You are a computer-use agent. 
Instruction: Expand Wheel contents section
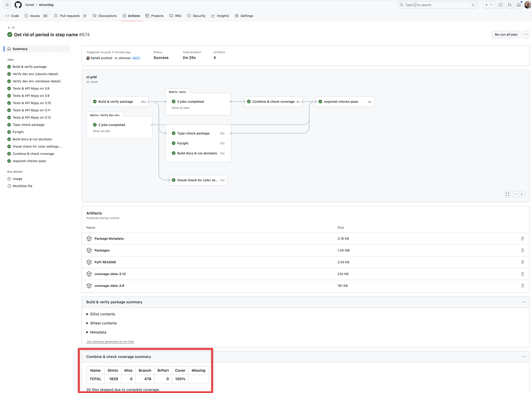pos(101,323)
